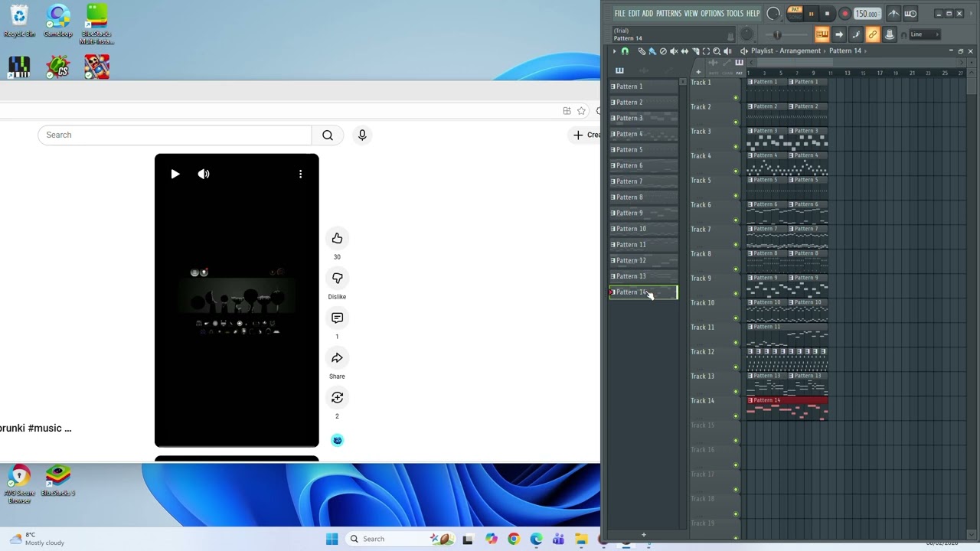The width and height of the screenshot is (980, 551).
Task: Mute the YouTube Shorts video volume
Action: 204,174
